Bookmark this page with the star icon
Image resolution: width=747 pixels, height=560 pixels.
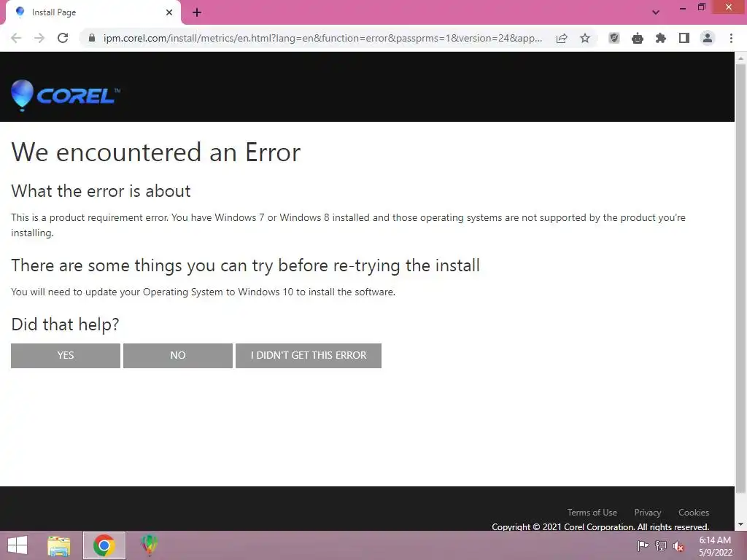pyautogui.click(x=585, y=38)
